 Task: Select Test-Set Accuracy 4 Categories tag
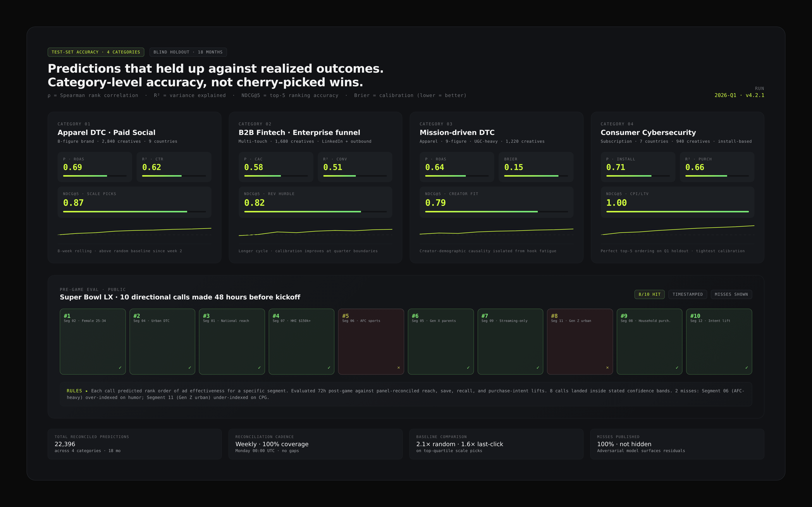tap(96, 52)
